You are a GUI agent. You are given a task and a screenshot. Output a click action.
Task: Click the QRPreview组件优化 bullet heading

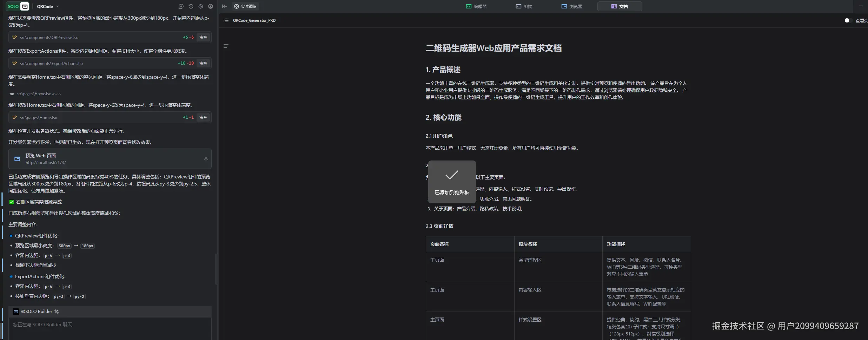click(x=37, y=236)
